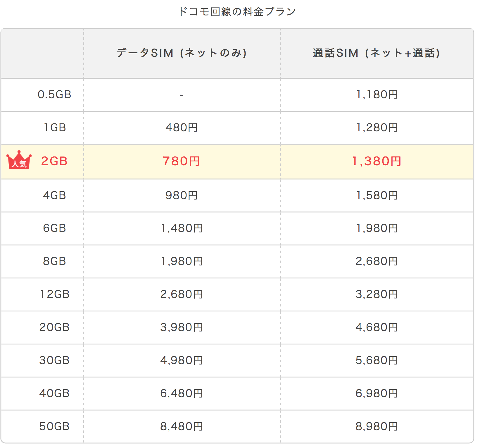Select the 12GB row label
The image size is (480, 448).
tap(55, 294)
